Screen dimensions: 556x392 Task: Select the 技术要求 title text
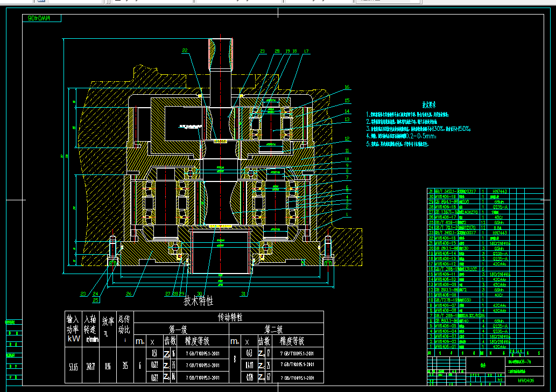pyautogui.click(x=428, y=104)
